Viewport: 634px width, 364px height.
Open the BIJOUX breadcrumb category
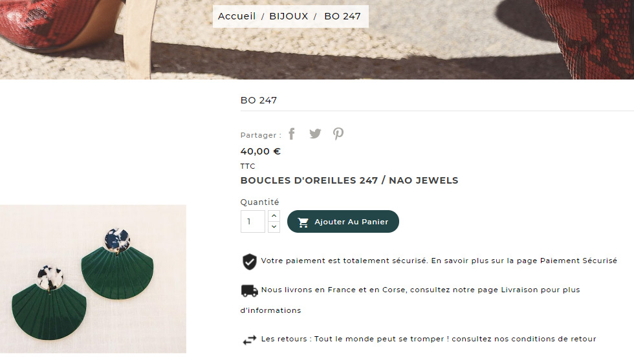click(289, 16)
